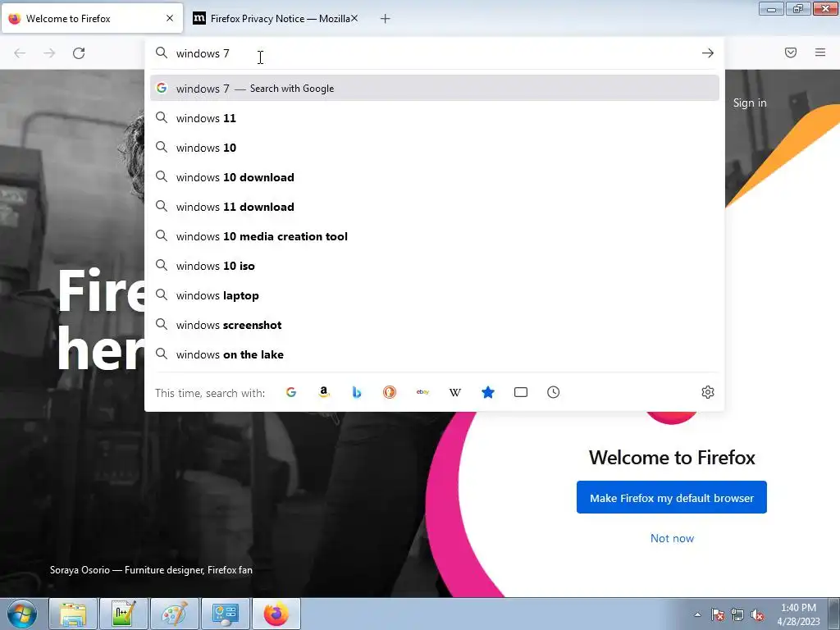Screen dimensions: 840x630
Task: Click Make Firefox my default browser
Action: (x=671, y=498)
